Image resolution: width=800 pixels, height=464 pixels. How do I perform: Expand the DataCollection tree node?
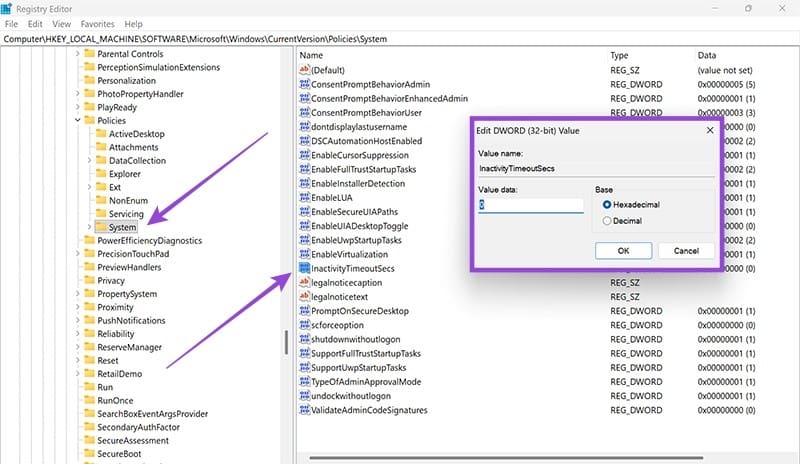(89, 160)
